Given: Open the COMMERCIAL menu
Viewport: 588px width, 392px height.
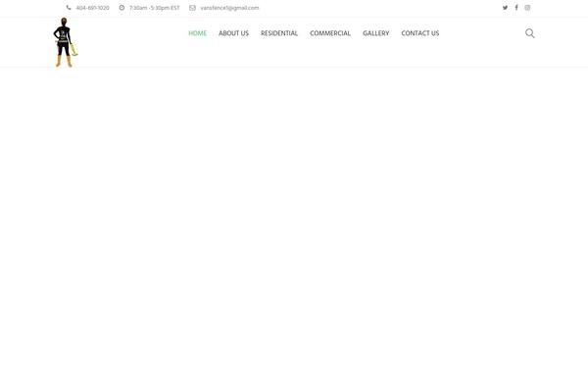Looking at the screenshot, I should [330, 33].
